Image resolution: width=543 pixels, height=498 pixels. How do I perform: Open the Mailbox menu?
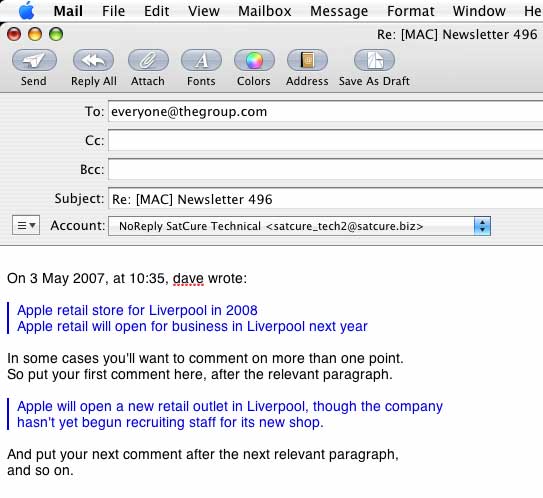coord(265,11)
